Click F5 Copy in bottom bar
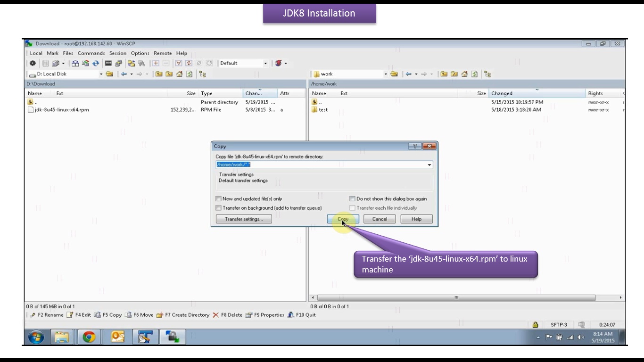The height and width of the screenshot is (362, 644). [108, 315]
